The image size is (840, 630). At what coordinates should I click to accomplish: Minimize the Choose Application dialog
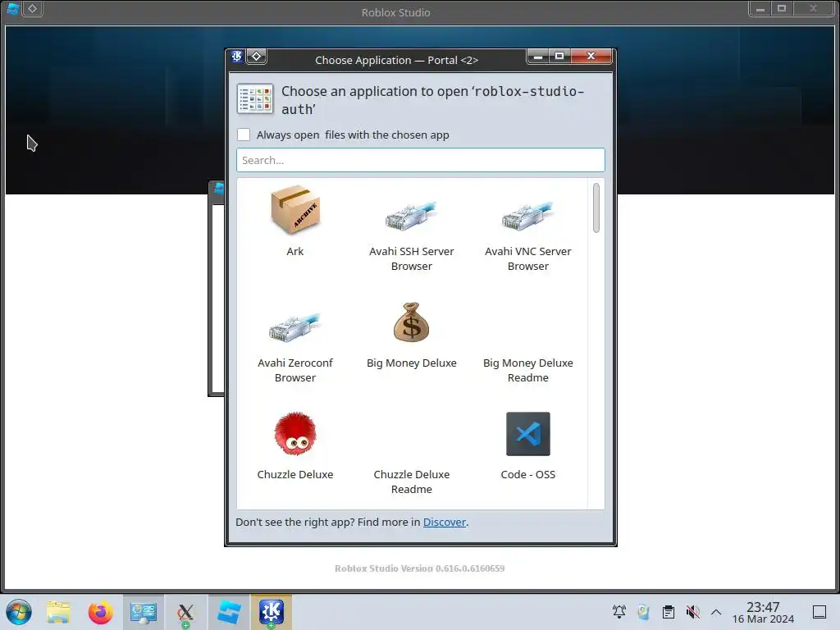point(538,56)
